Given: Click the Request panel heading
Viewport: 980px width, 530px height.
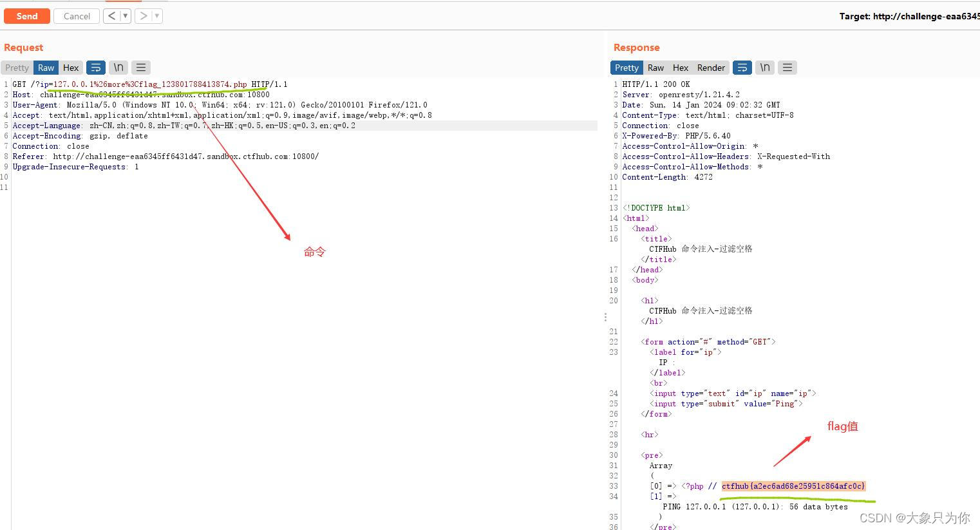Looking at the screenshot, I should pyautogui.click(x=24, y=48).
